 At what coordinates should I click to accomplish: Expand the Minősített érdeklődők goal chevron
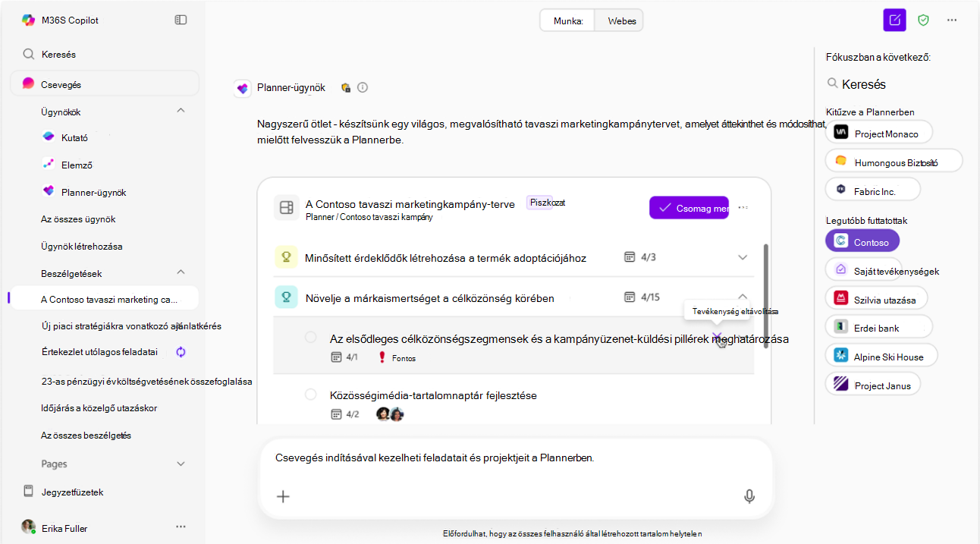pyautogui.click(x=743, y=257)
